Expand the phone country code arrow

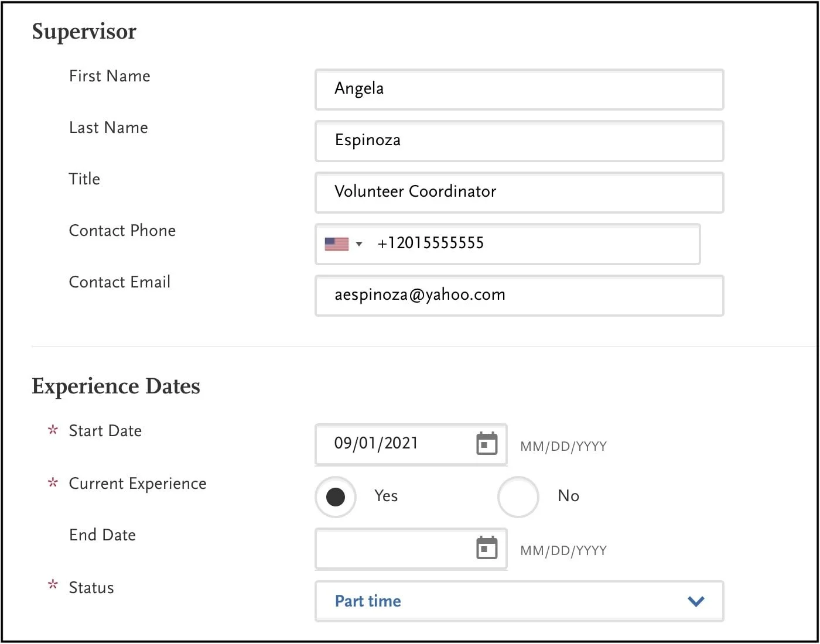[x=359, y=244]
